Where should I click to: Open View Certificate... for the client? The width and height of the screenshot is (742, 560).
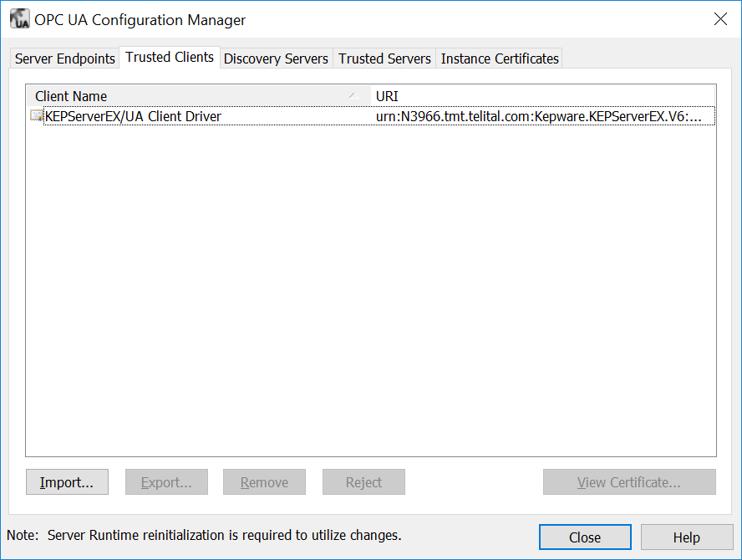coord(628,482)
